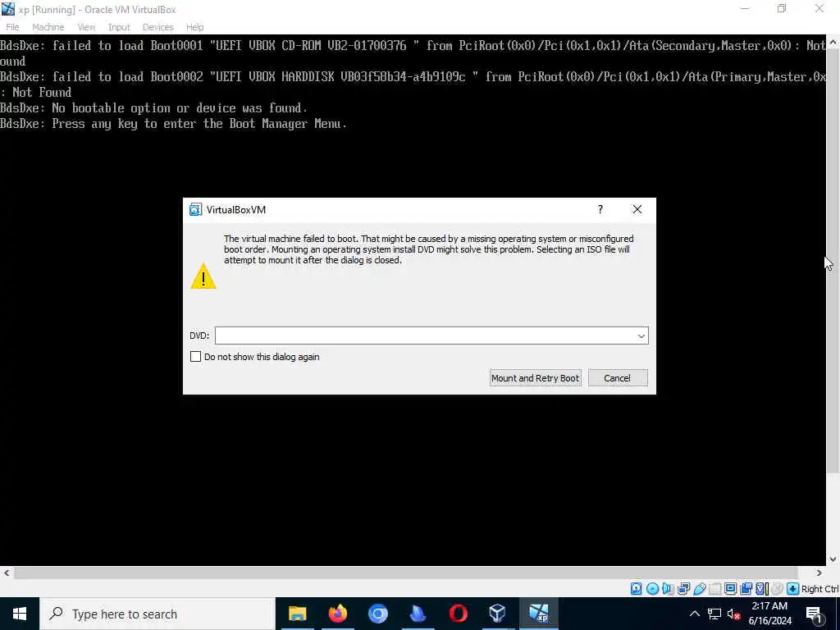Click inside the DVD combo box field
Viewport: 840px width, 630px height.
[431, 336]
